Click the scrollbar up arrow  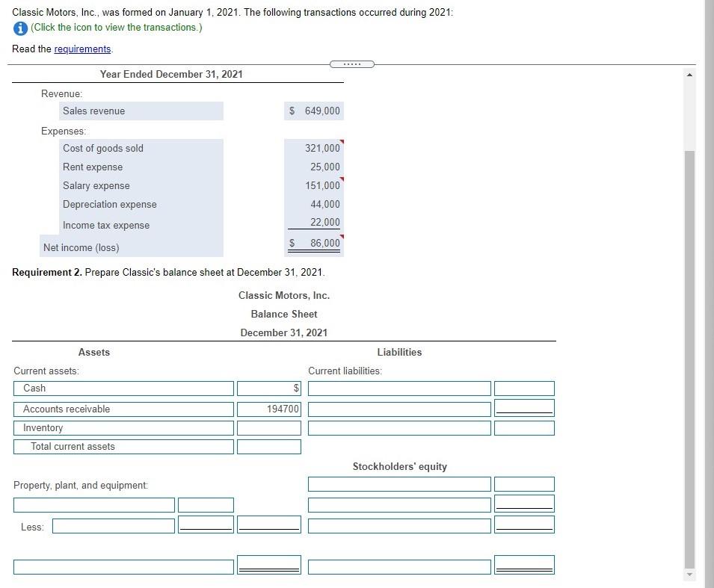pos(689,75)
